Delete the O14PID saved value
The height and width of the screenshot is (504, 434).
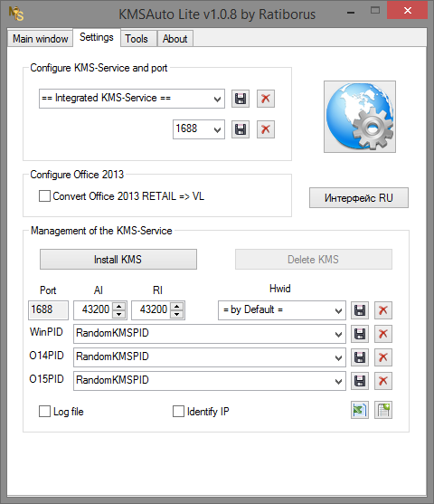coord(383,357)
